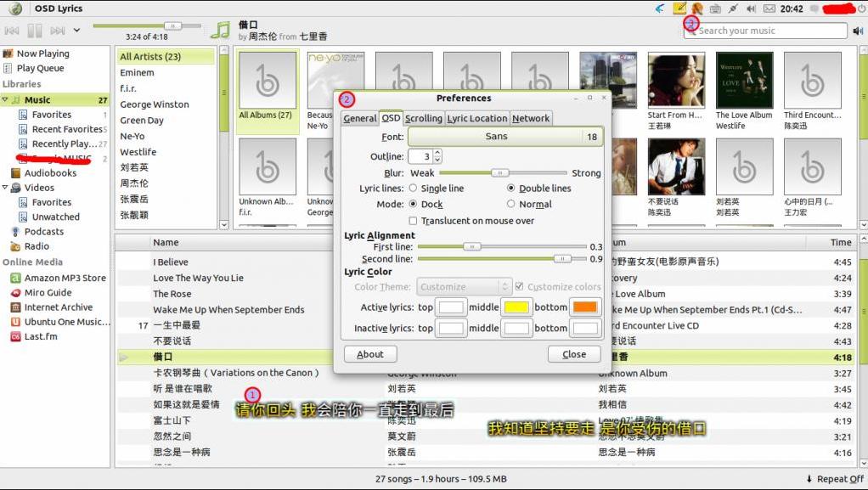Sort the track list by Name column
This screenshot has height=490, width=868.
coord(166,243)
